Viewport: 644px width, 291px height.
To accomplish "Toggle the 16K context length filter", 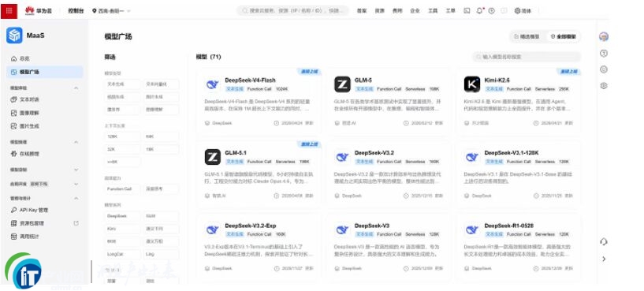I will click(161, 149).
